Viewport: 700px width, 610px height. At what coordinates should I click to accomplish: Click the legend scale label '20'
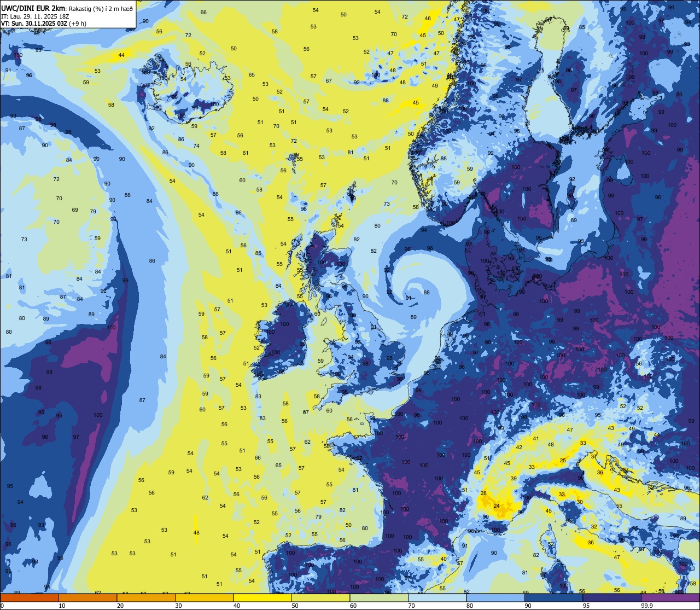[x=120, y=606]
